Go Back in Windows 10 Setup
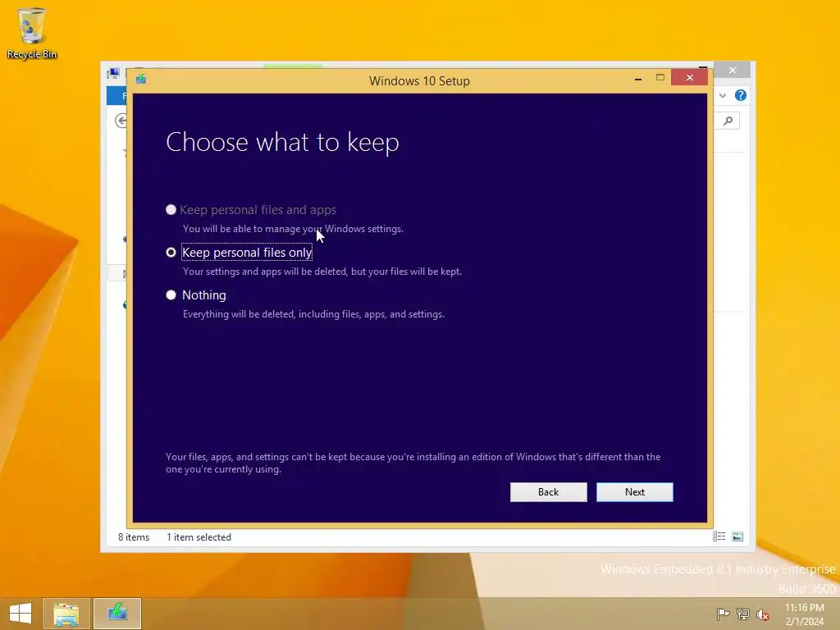The height and width of the screenshot is (630, 840). [x=548, y=492]
